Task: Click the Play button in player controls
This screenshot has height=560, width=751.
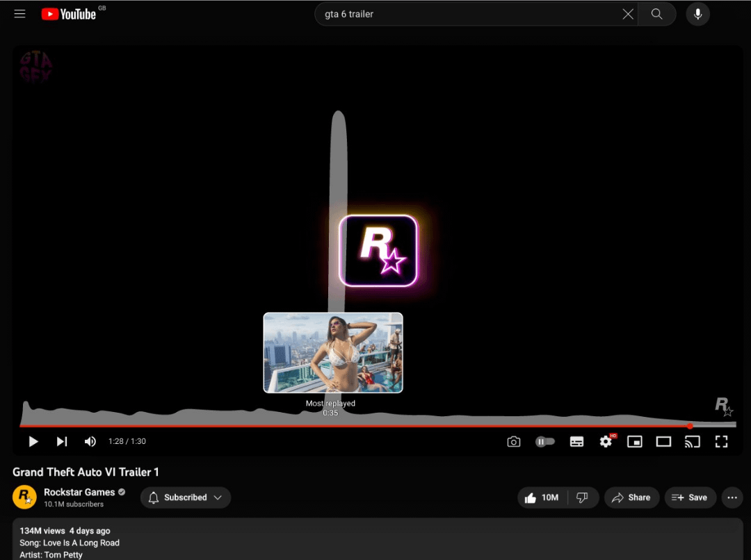Action: point(33,441)
